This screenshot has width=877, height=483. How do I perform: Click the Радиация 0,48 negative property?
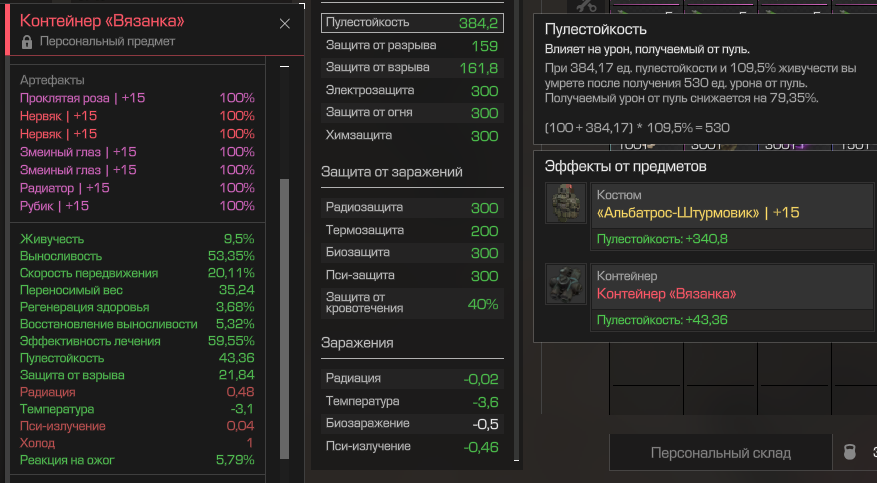(137, 392)
